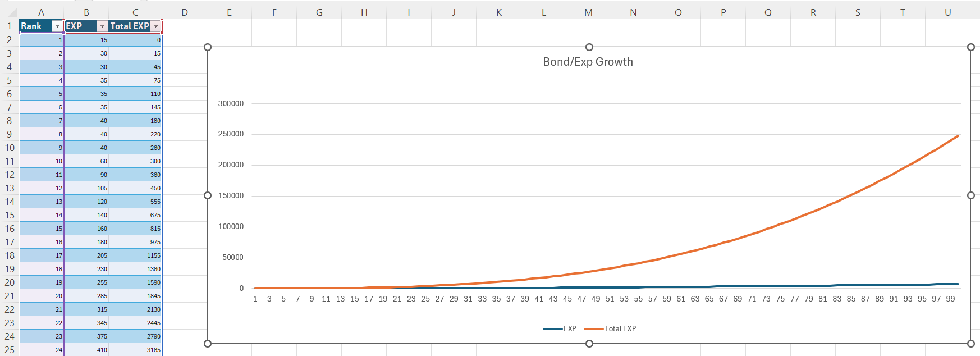The width and height of the screenshot is (980, 356).
Task: Click the 150000 vertical axis label
Action: (x=231, y=195)
